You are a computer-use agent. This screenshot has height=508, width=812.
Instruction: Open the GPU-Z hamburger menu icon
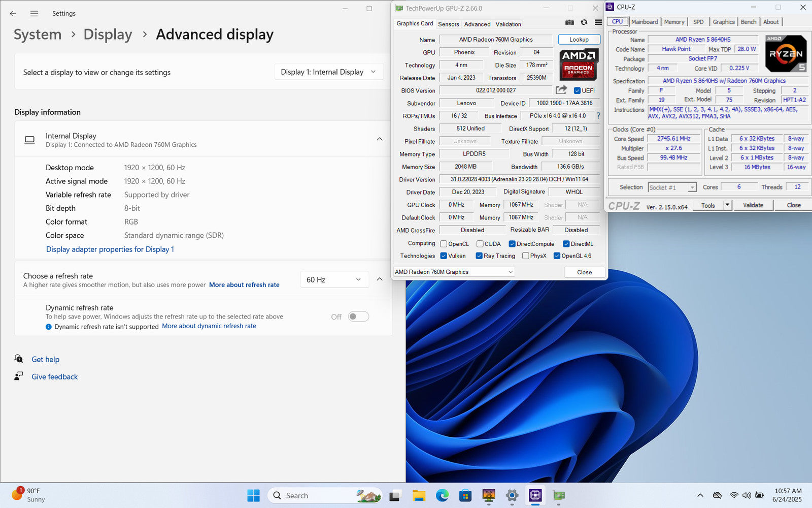pos(598,22)
